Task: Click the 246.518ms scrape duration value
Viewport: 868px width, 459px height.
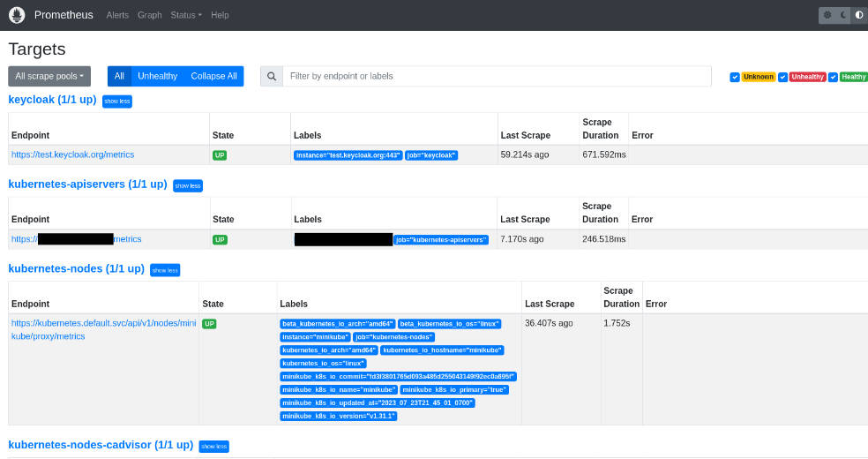Action: 604,239
